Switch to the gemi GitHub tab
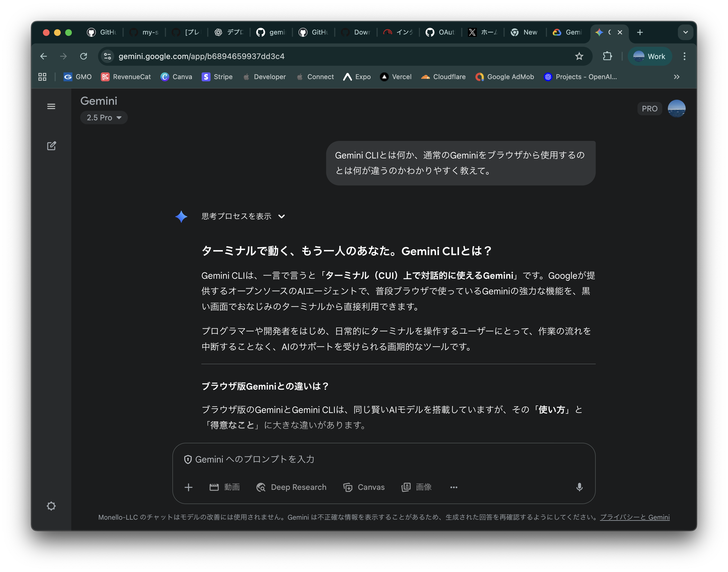The width and height of the screenshot is (728, 572). [x=271, y=32]
